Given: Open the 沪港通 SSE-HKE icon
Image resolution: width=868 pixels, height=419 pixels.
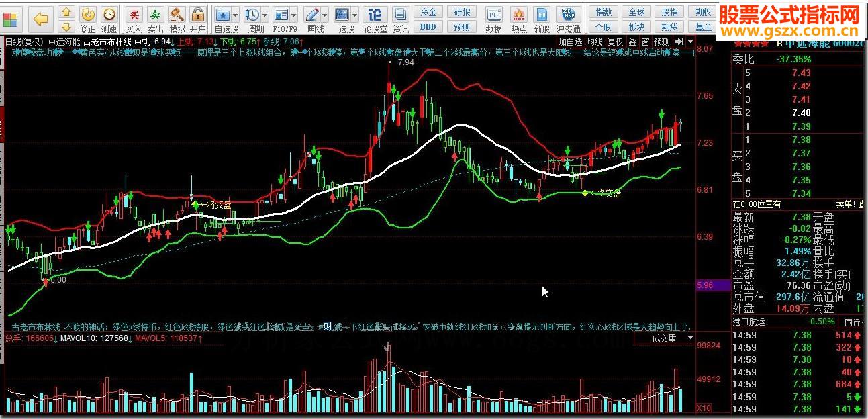Looking at the screenshot, I should tap(568, 18).
